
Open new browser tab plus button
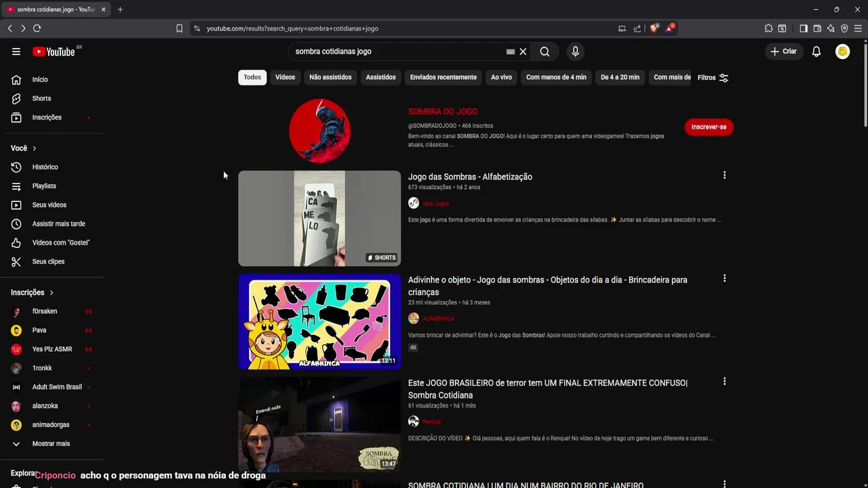click(x=120, y=9)
